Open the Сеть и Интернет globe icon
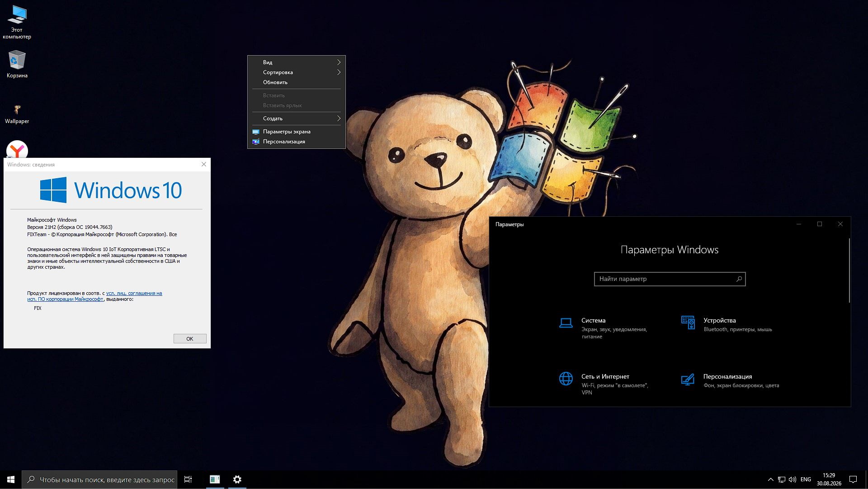868x489 pixels. 566,379
